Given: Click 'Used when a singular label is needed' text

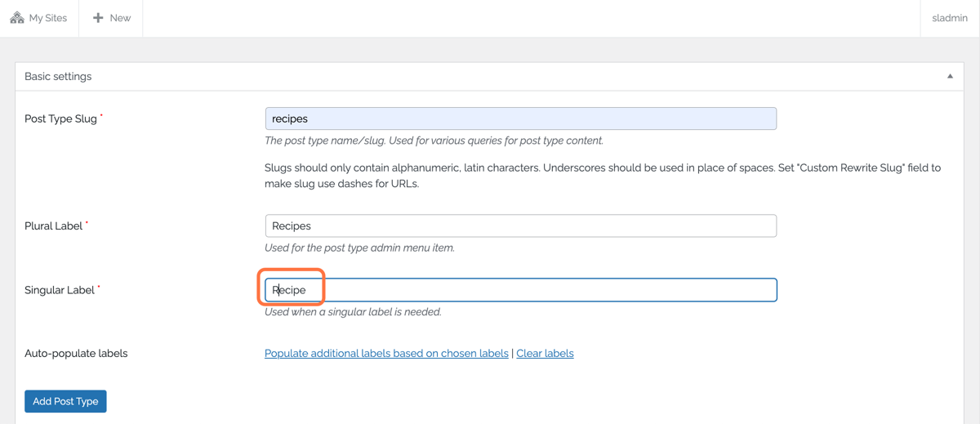Looking at the screenshot, I should [353, 312].
